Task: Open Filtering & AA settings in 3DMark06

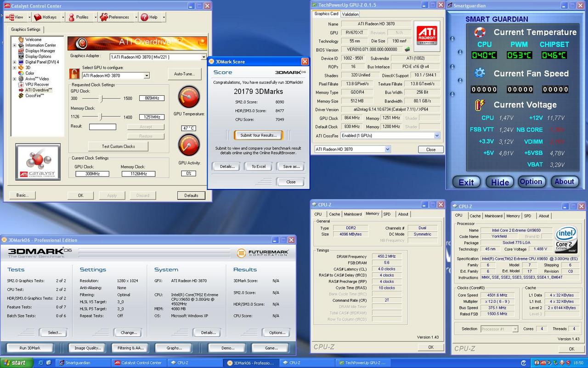Action: click(x=130, y=348)
